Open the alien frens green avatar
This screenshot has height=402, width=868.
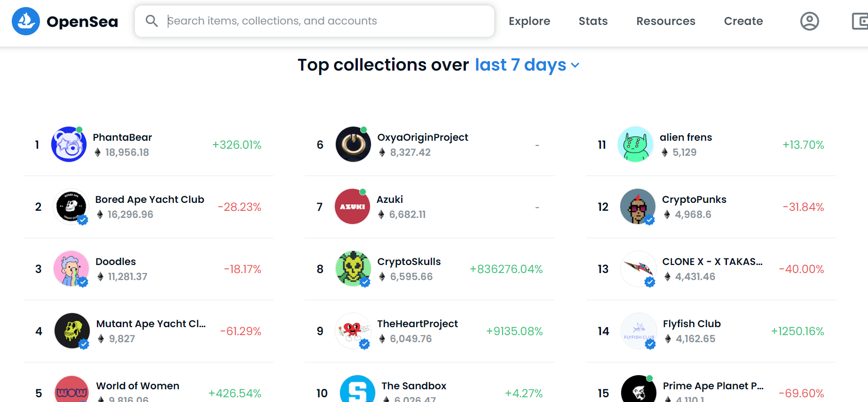pyautogui.click(x=635, y=145)
